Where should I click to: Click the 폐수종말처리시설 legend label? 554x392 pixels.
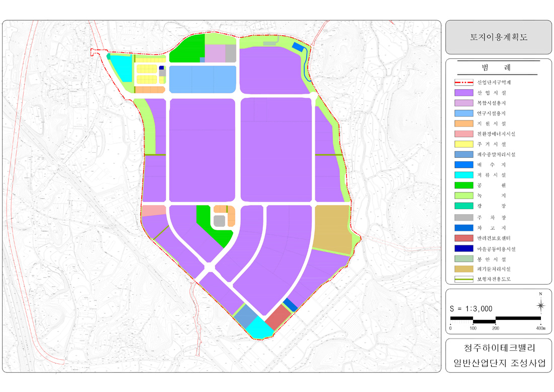pyautogui.click(x=497, y=155)
